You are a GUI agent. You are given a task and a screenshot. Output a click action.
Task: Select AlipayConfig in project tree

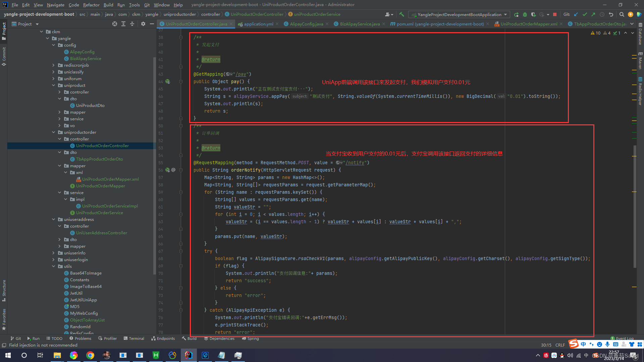82,52
